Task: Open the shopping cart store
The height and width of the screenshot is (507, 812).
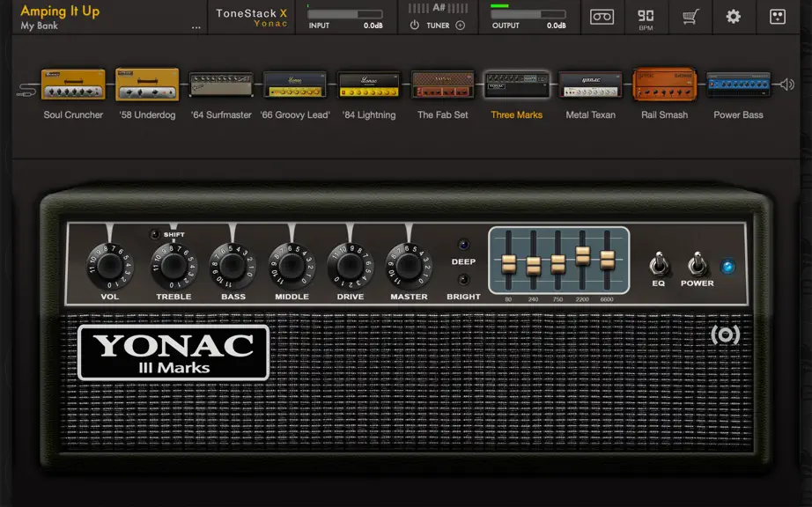Action: point(690,17)
